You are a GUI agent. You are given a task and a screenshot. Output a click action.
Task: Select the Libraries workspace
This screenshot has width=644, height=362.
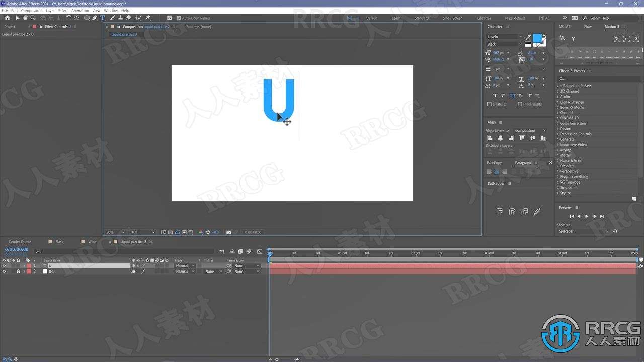484,18
